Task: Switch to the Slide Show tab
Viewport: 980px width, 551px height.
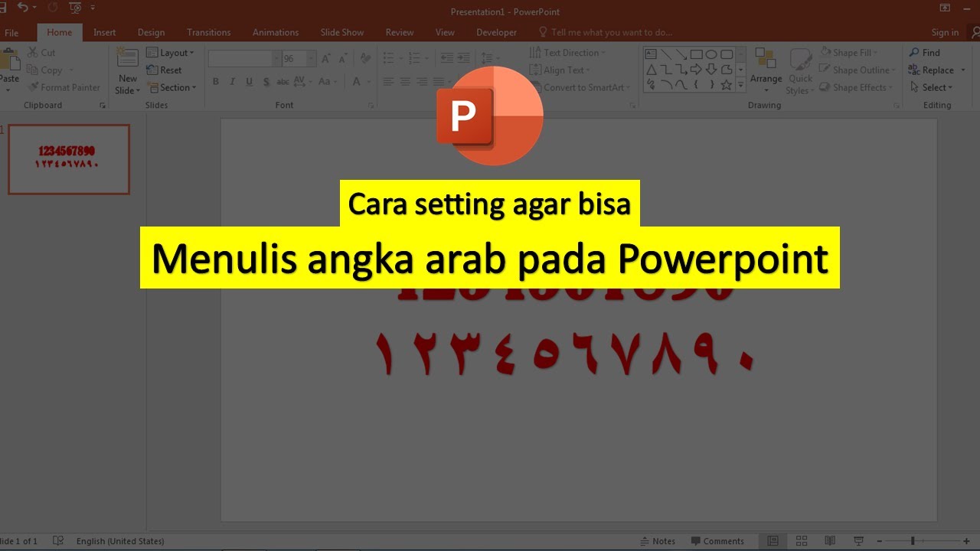Action: 342,32
